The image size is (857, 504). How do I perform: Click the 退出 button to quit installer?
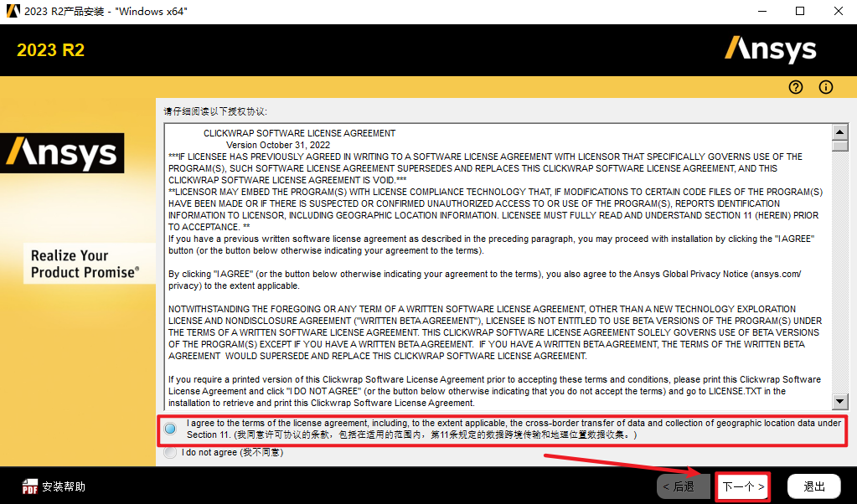coord(814,486)
